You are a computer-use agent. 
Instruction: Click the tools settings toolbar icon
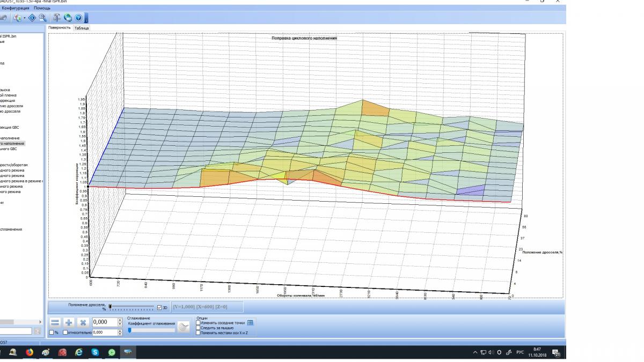point(57,18)
